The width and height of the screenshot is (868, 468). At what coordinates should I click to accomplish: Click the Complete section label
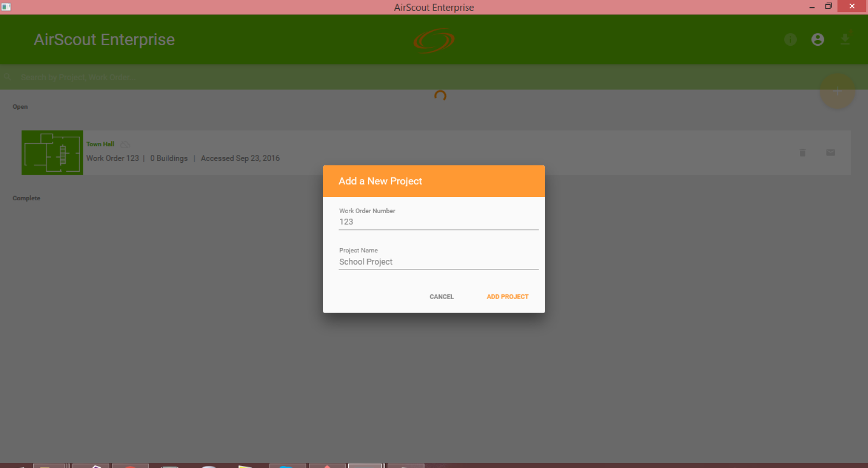[x=27, y=198]
